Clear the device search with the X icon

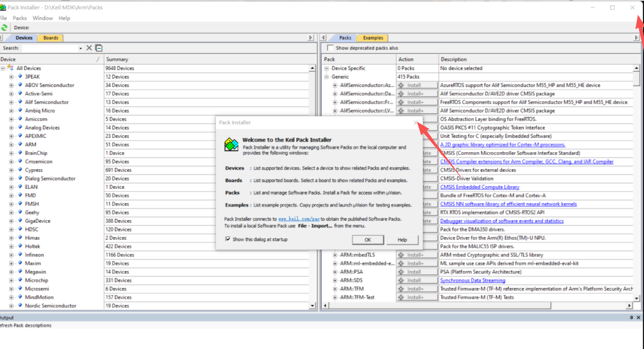pyautogui.click(x=89, y=48)
